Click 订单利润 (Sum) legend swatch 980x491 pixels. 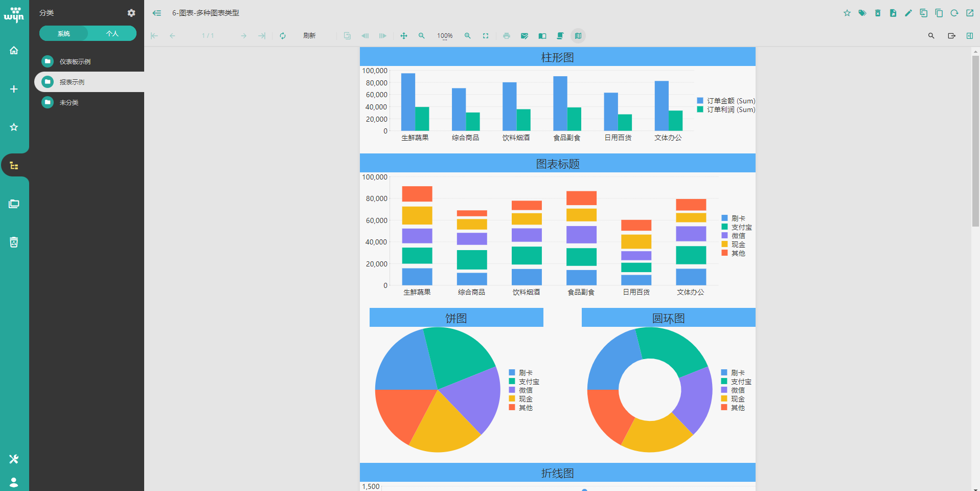700,109
